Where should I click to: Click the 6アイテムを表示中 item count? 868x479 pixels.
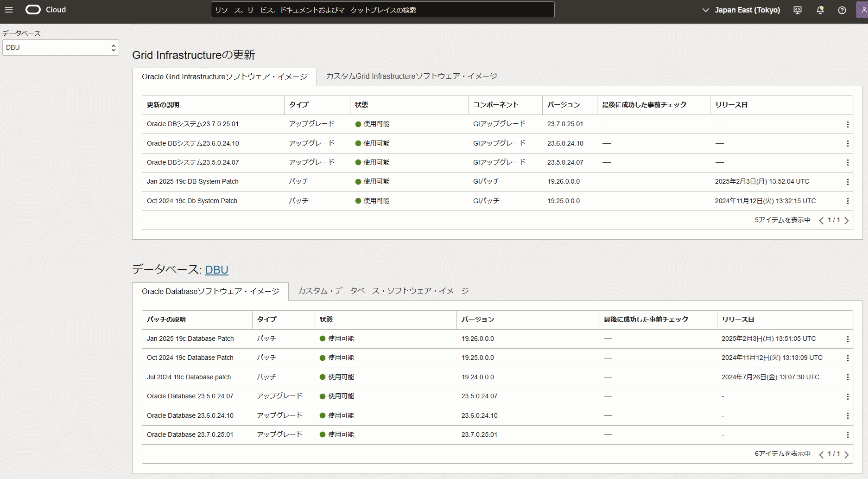[782, 453]
